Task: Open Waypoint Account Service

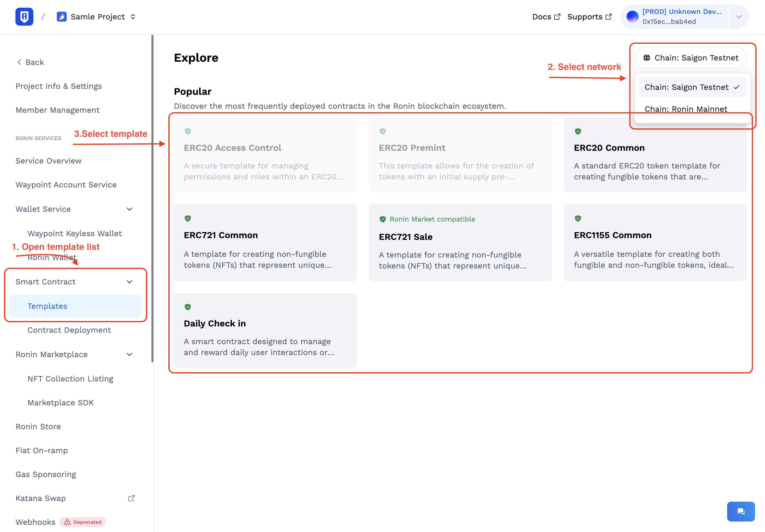Action: point(66,185)
